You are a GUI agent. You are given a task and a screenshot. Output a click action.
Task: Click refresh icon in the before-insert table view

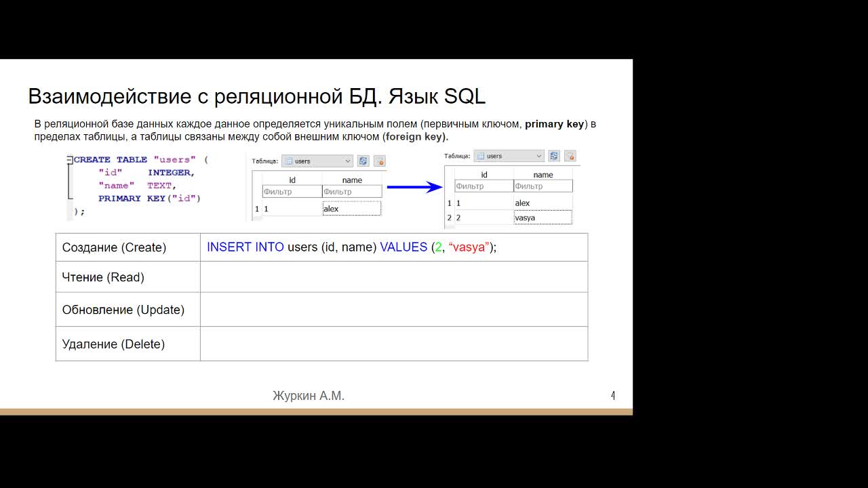tap(363, 161)
